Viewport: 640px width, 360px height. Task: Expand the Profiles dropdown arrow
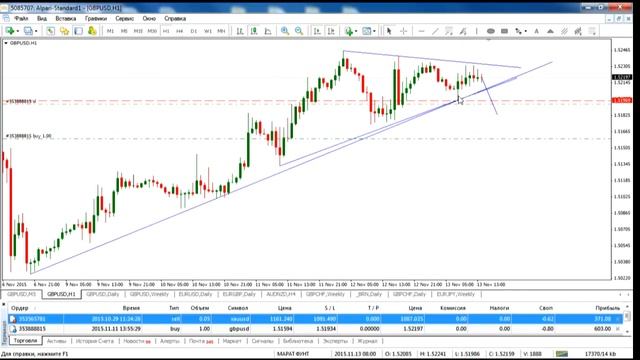(x=36, y=31)
